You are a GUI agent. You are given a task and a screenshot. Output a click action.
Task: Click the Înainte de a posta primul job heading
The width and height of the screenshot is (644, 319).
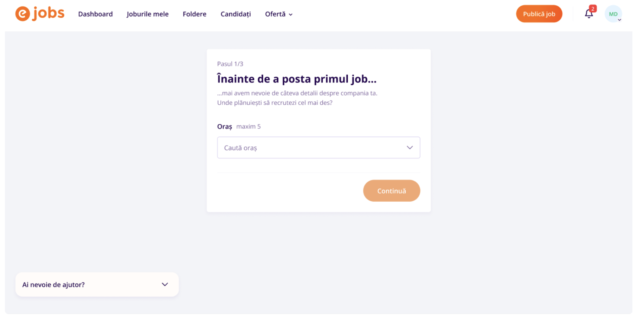click(297, 79)
